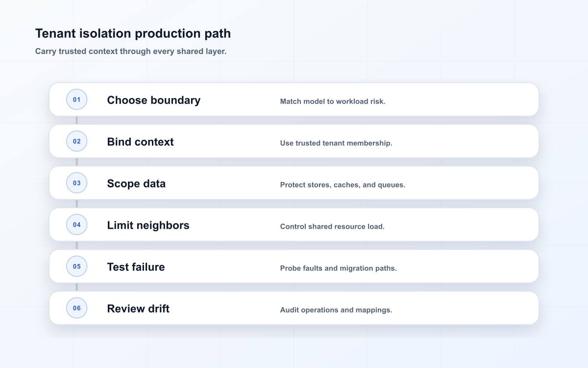This screenshot has height=368, width=588.
Task: Click the 02 step number badge
Action: [x=77, y=141]
